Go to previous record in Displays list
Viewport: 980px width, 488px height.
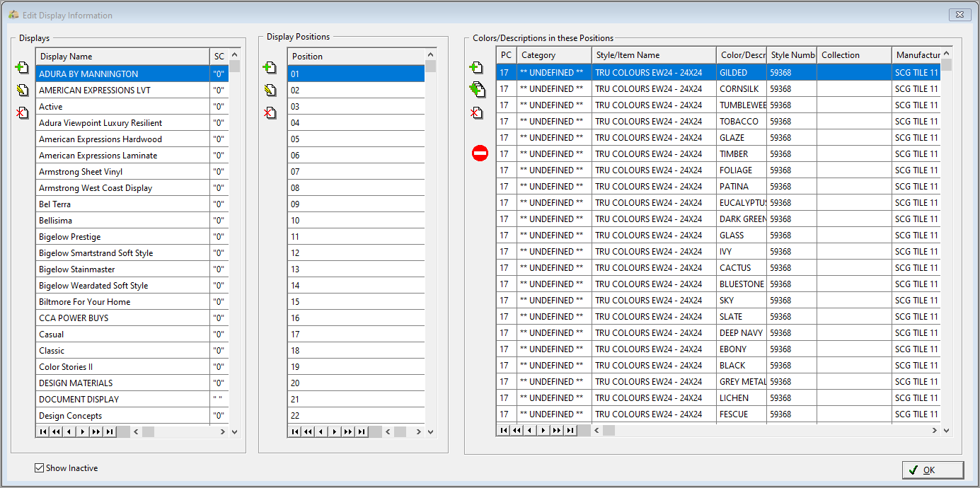coord(69,431)
